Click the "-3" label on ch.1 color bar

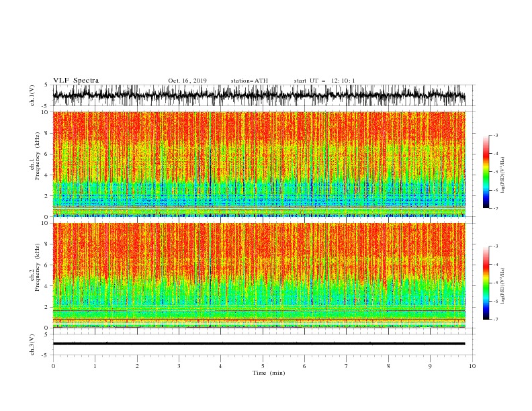coord(495,135)
